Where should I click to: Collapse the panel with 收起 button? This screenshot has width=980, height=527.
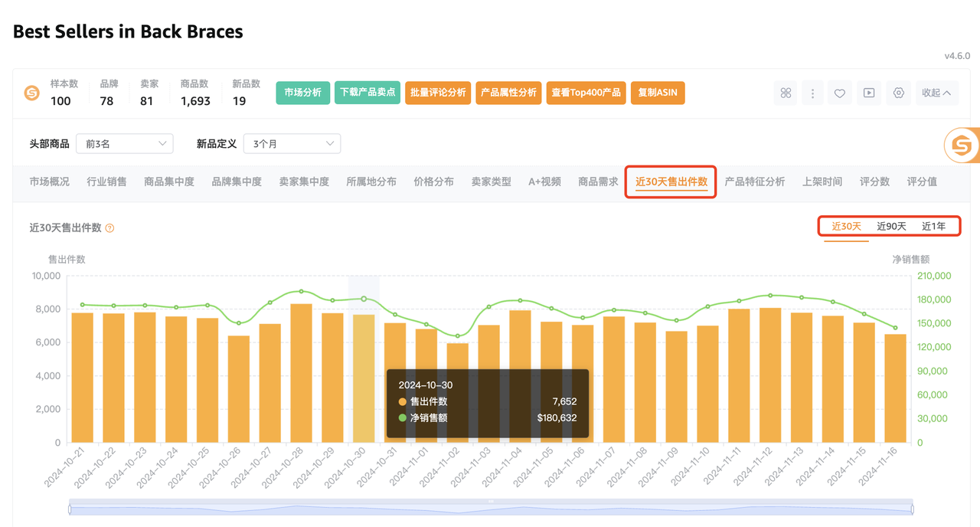click(x=936, y=93)
